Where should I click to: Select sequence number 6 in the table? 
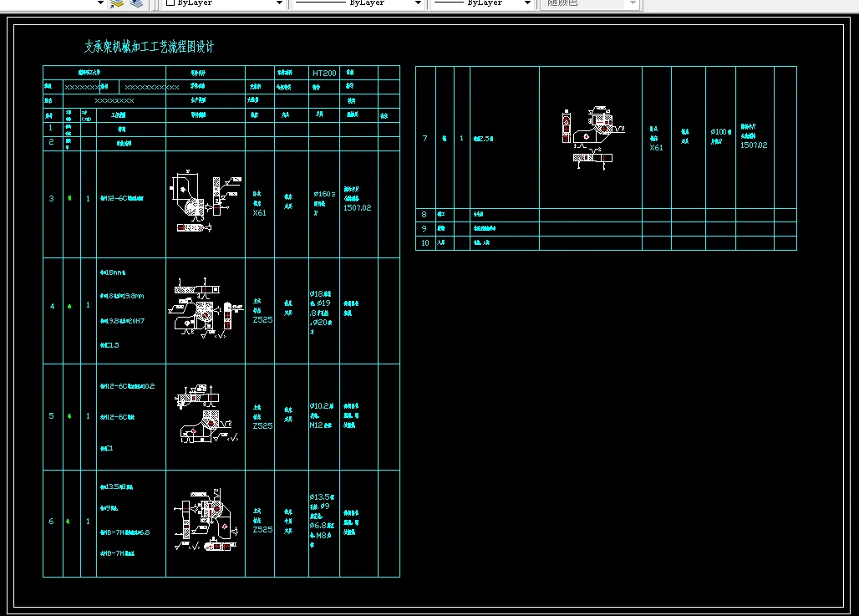coord(52,522)
